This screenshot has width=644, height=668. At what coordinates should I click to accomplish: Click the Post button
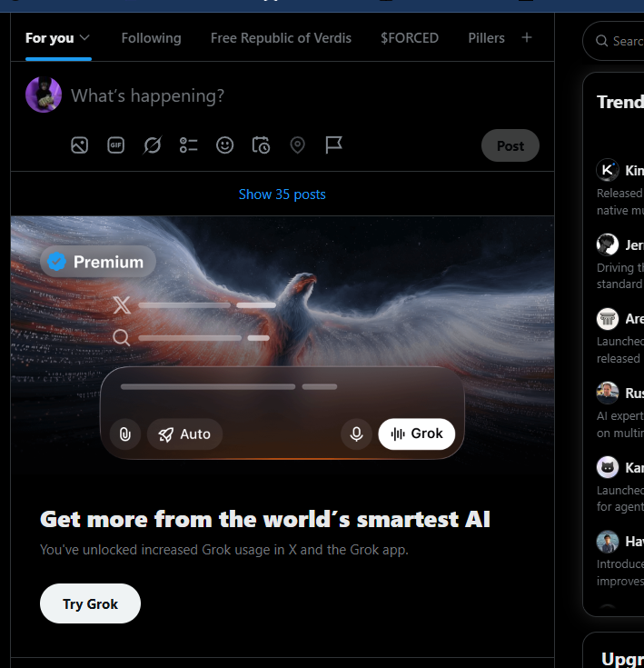(510, 145)
